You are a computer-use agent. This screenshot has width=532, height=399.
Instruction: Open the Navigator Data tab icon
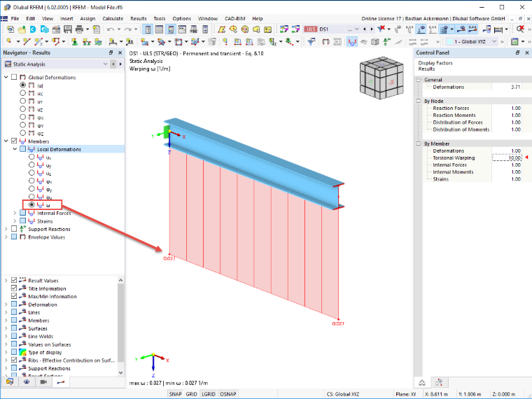click(10, 381)
